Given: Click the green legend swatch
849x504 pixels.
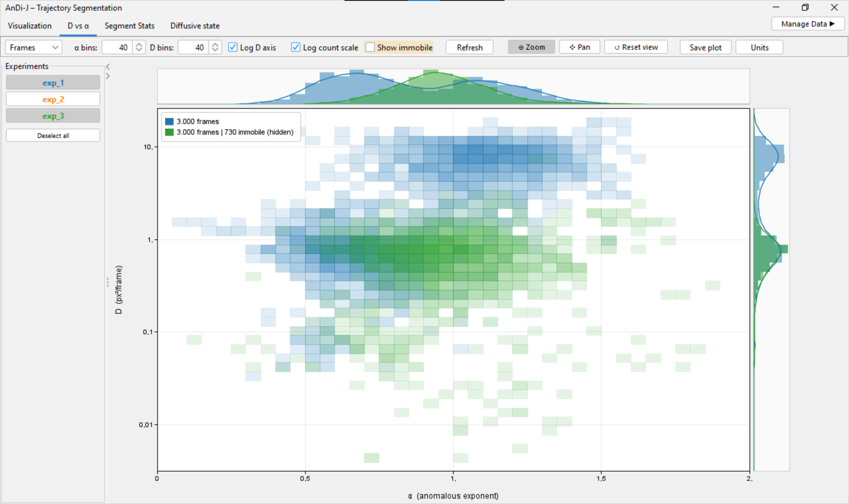Looking at the screenshot, I should [169, 132].
